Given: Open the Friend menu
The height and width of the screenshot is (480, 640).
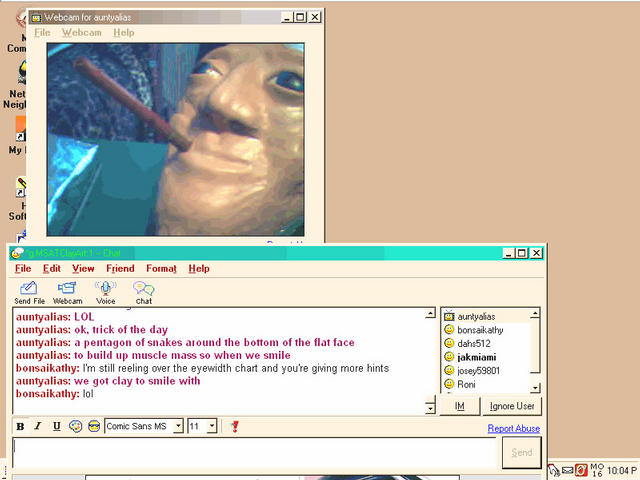Looking at the screenshot, I should tap(120, 269).
